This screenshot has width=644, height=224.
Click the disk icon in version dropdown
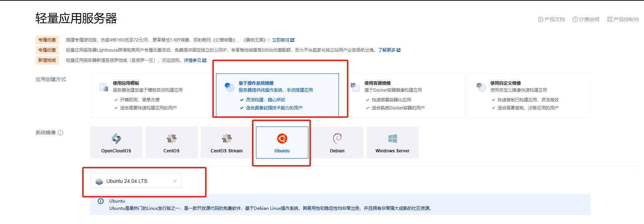(99, 181)
